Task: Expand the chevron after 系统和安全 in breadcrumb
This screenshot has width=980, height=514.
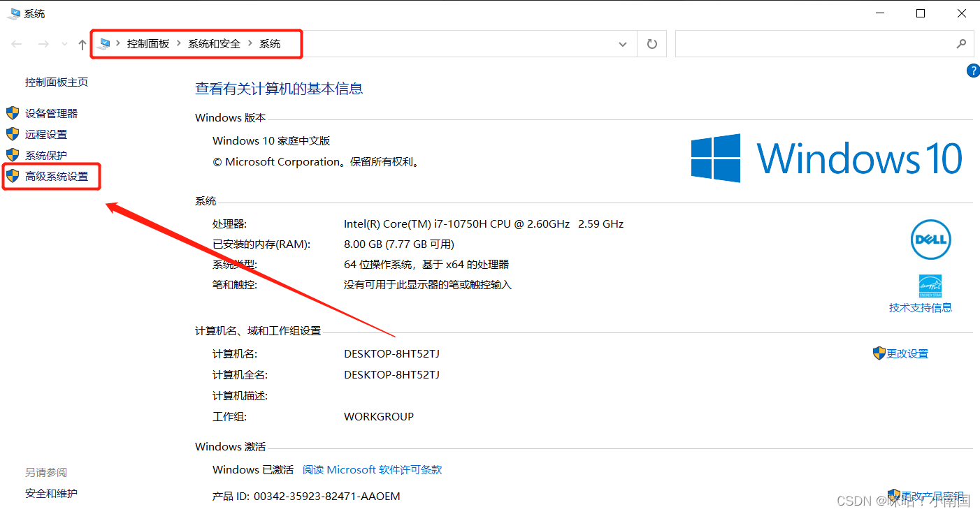Action: 250,43
